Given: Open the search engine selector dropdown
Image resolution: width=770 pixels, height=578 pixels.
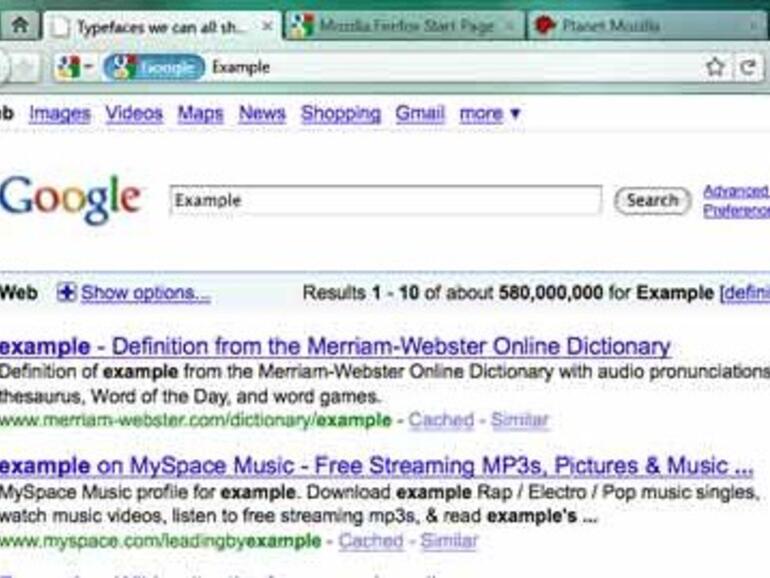Looking at the screenshot, I should (75, 67).
